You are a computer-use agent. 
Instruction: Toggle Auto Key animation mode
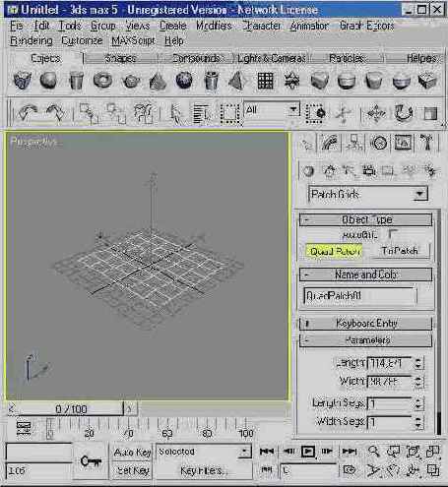(132, 453)
